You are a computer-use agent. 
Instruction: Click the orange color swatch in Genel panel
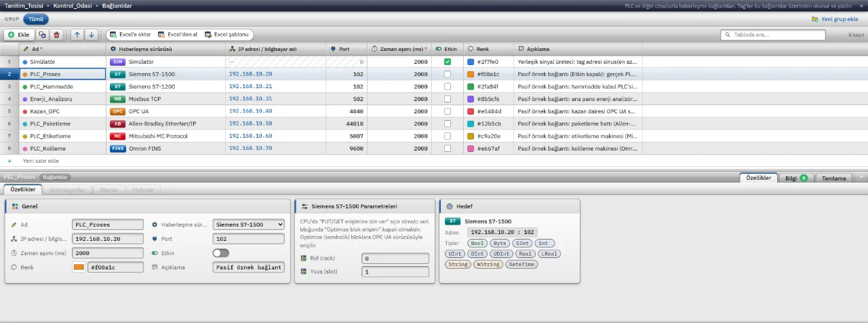(x=79, y=267)
